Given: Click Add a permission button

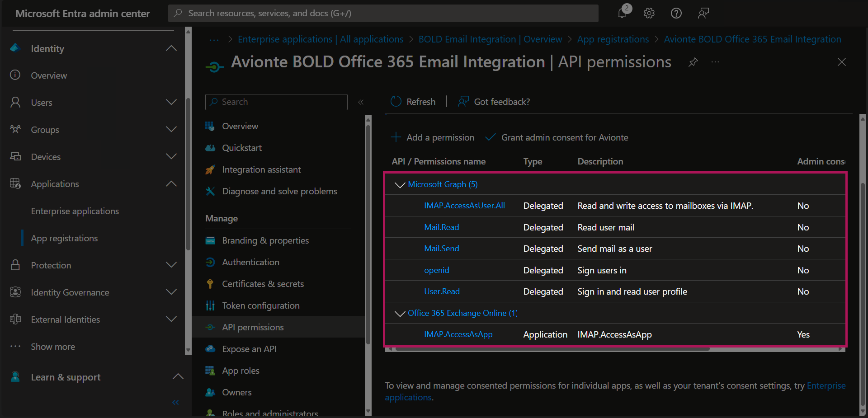Looking at the screenshot, I should pyautogui.click(x=433, y=137).
